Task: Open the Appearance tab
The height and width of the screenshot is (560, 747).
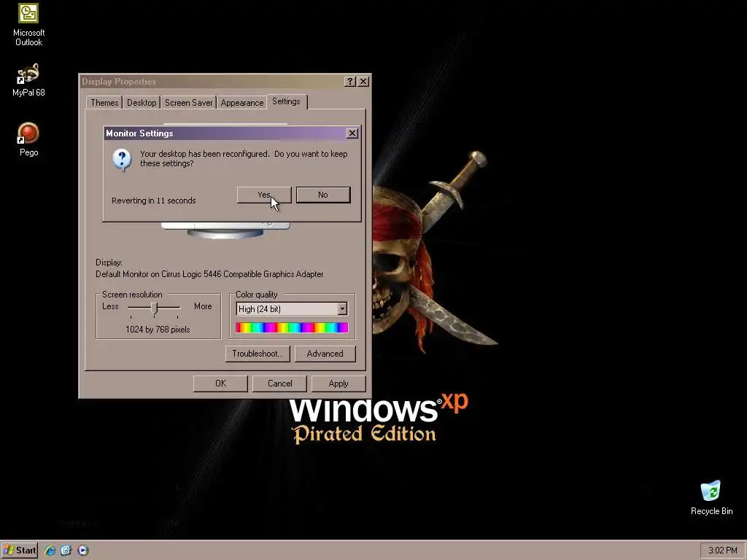Action: pos(242,103)
